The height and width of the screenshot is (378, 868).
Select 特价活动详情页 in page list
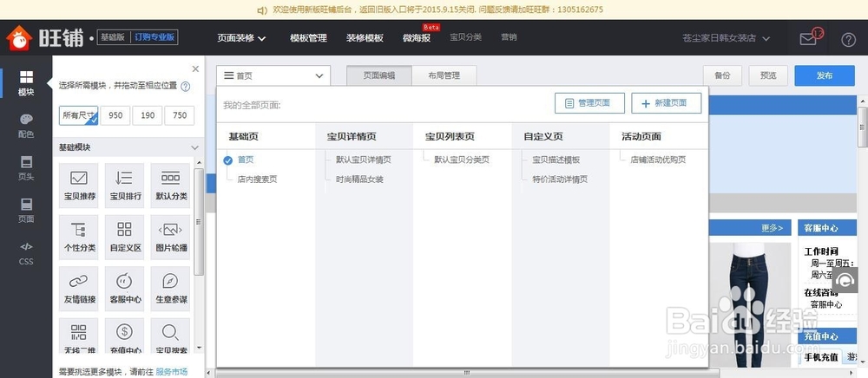point(560,179)
